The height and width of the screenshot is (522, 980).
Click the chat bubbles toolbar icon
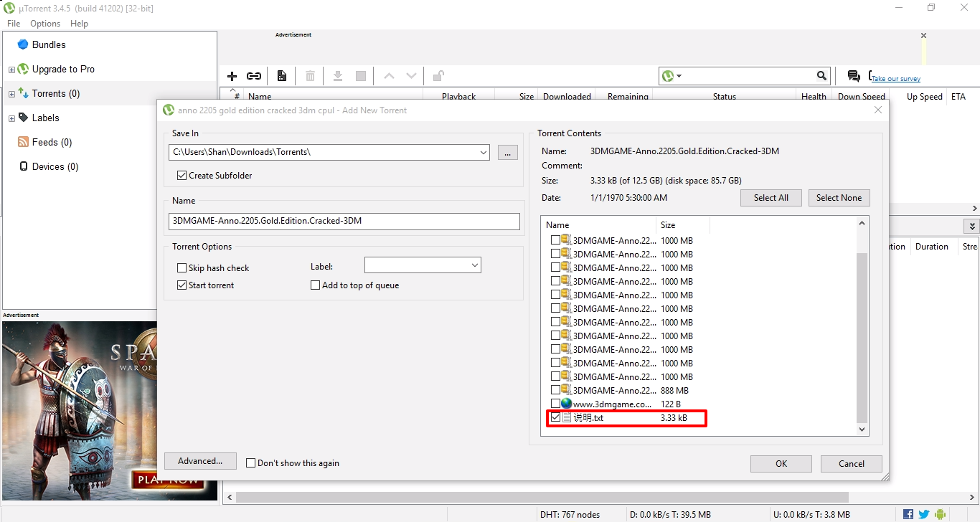click(x=854, y=76)
